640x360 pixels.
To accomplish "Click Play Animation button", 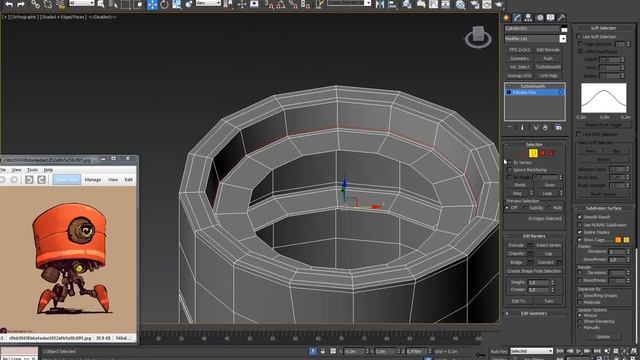I will point(578,351).
